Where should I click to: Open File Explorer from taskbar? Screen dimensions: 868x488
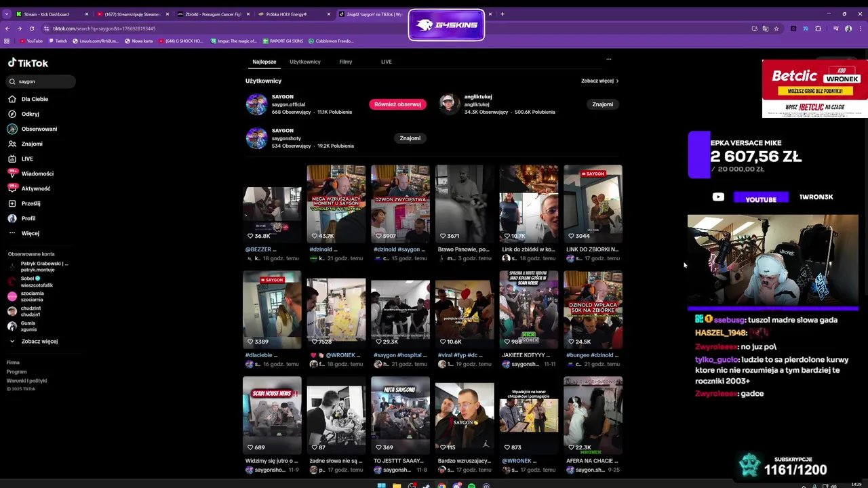point(397,485)
